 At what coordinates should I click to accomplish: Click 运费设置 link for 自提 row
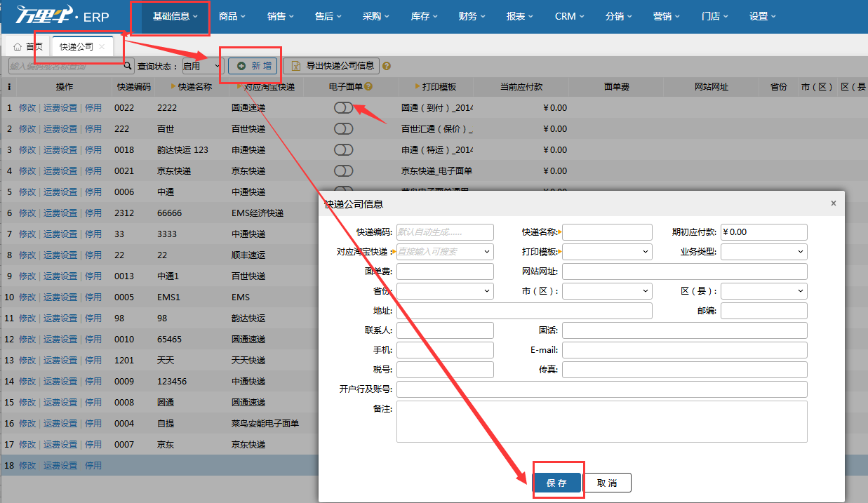60,424
